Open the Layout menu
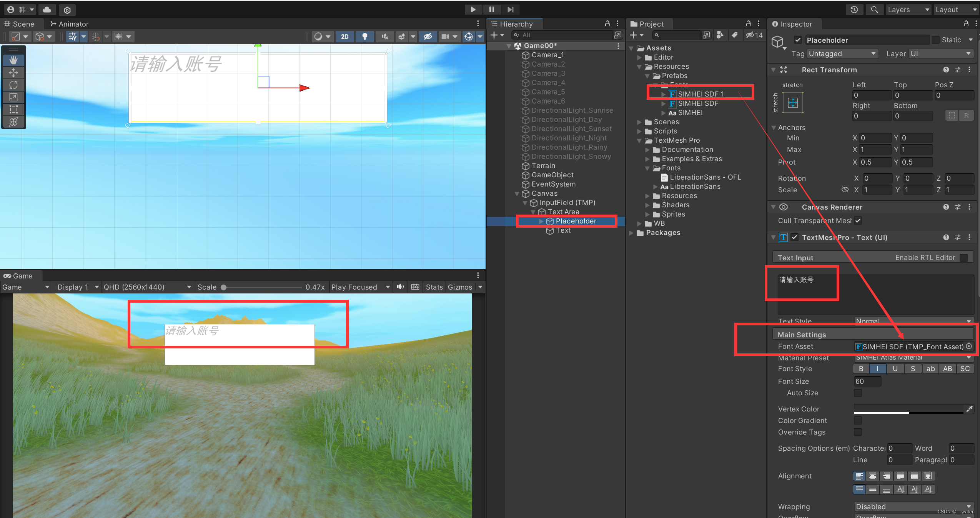This screenshot has height=518, width=980. (x=956, y=10)
